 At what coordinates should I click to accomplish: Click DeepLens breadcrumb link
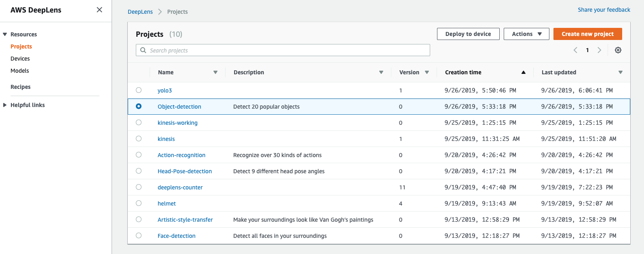coord(140,12)
